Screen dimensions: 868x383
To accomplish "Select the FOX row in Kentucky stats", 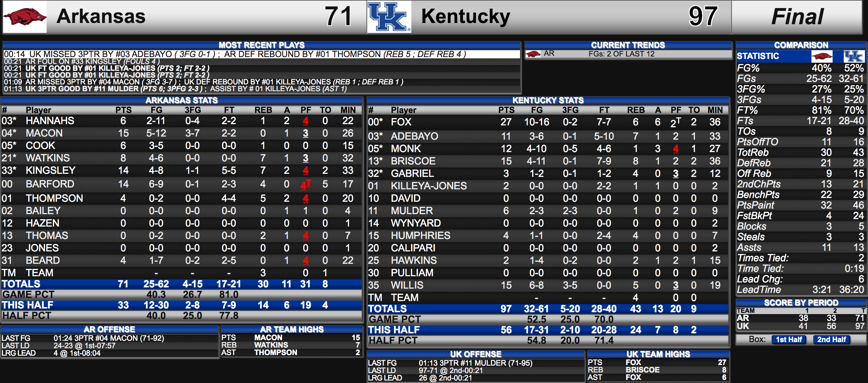I will (x=548, y=122).
